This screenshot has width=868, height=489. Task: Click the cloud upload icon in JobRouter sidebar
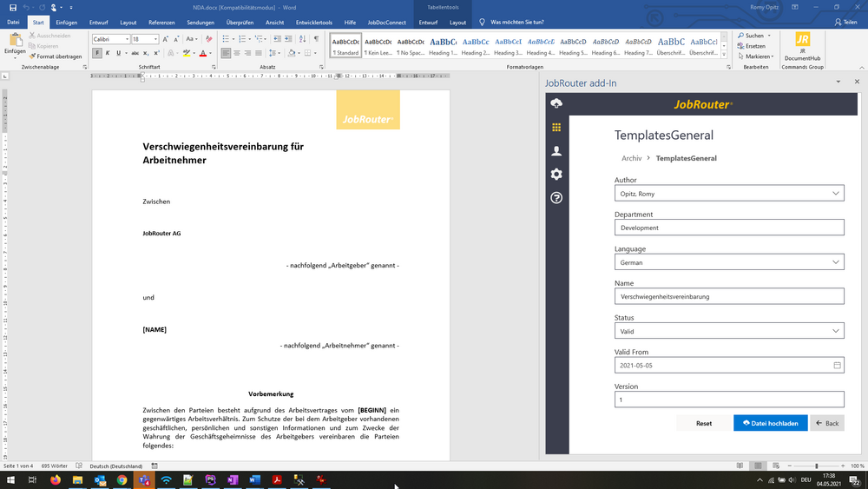click(556, 103)
